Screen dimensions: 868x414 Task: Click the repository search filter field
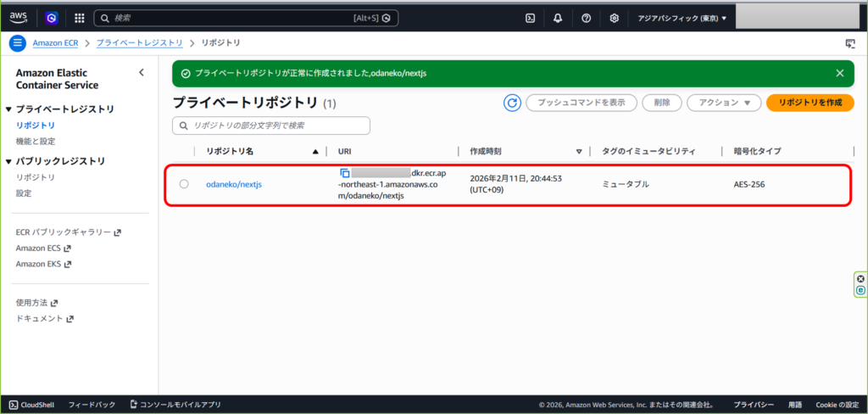point(271,126)
